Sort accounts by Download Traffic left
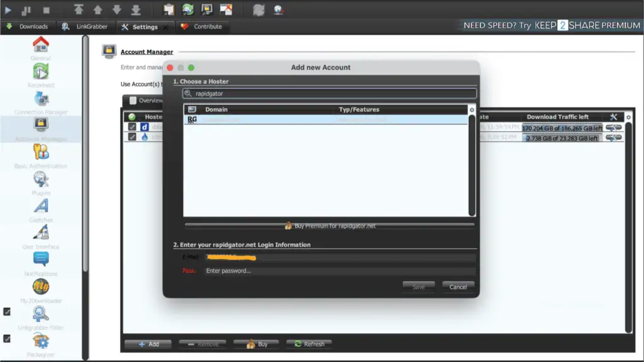Screen dimensions: 644x362 point(557,117)
